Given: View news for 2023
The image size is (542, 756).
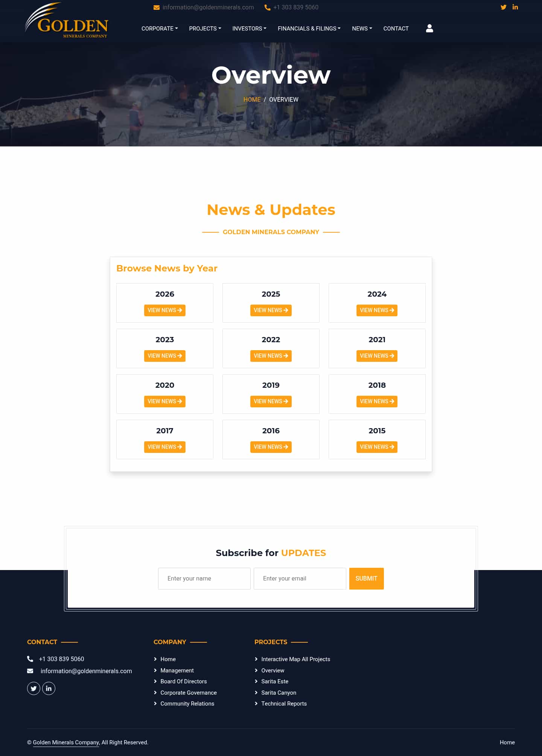Looking at the screenshot, I should 165,356.
